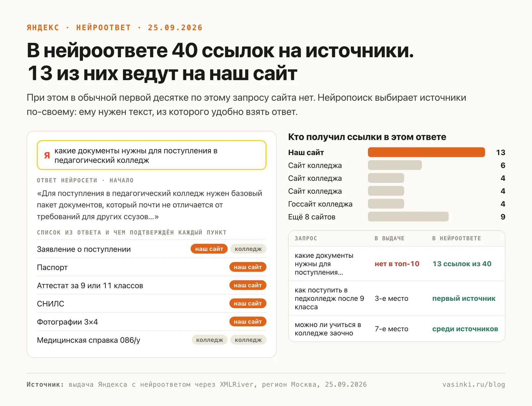Image resolution: width=532 pixels, height=406 pixels.
Task: Click 'Аттестат за 9 или 11 классов' item
Action: coord(90,286)
